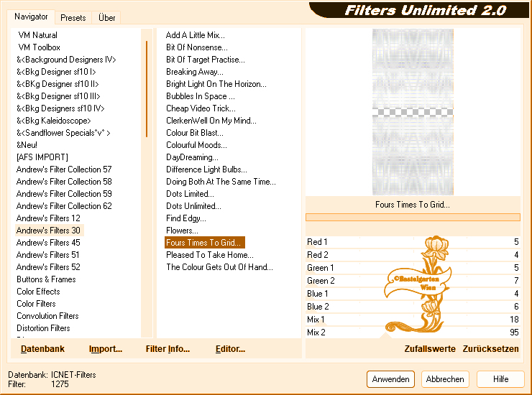This screenshot has height=395, width=532.
Task: Select &<Bkg Designers sf10 IV> category
Action: [60, 108]
